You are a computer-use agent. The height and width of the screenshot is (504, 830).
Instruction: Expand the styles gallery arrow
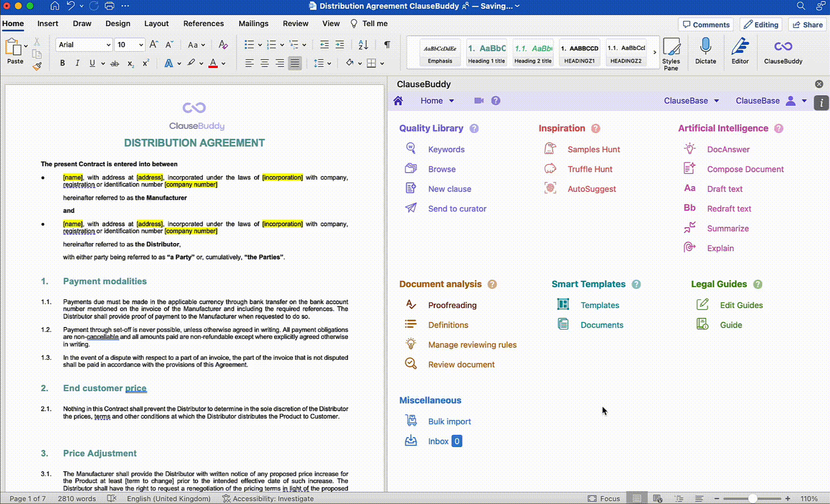click(x=655, y=52)
